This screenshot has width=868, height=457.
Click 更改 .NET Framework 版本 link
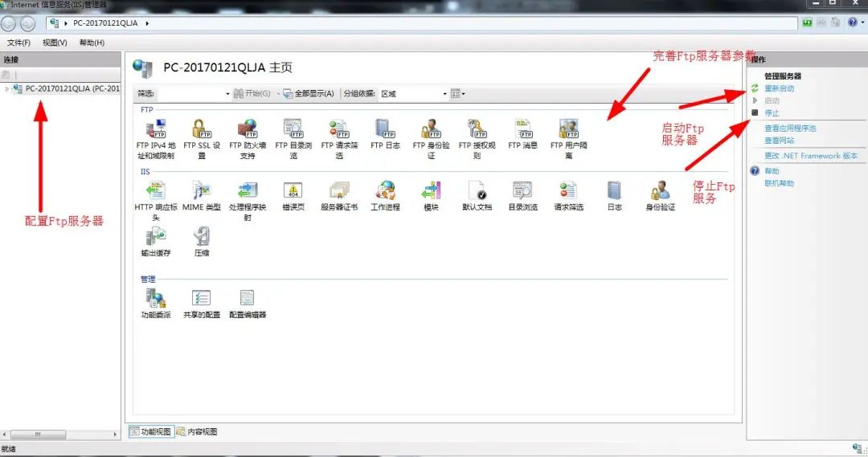click(x=811, y=156)
